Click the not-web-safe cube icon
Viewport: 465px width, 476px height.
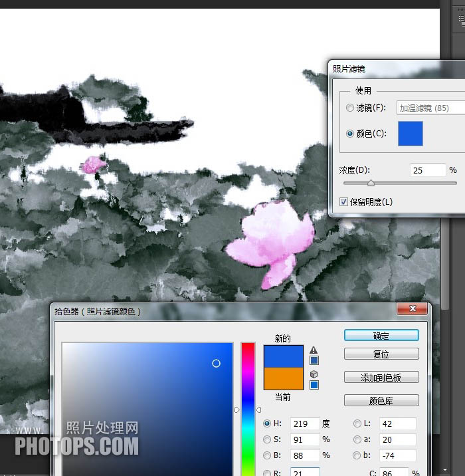coord(314,374)
